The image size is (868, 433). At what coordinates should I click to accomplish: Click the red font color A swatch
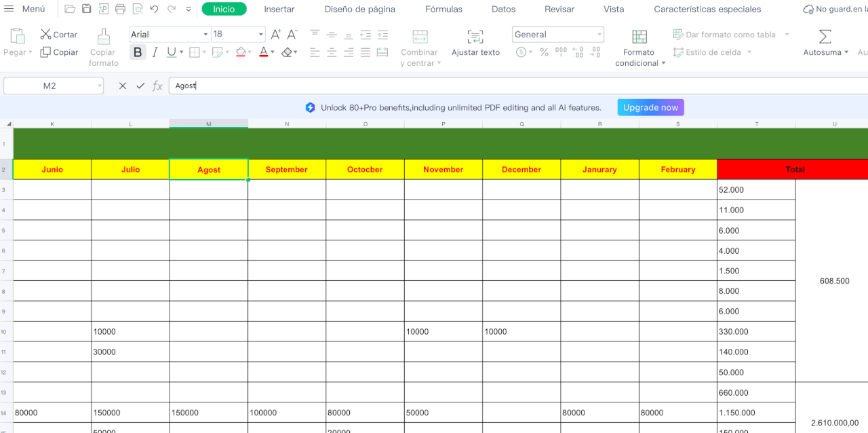[x=263, y=52]
